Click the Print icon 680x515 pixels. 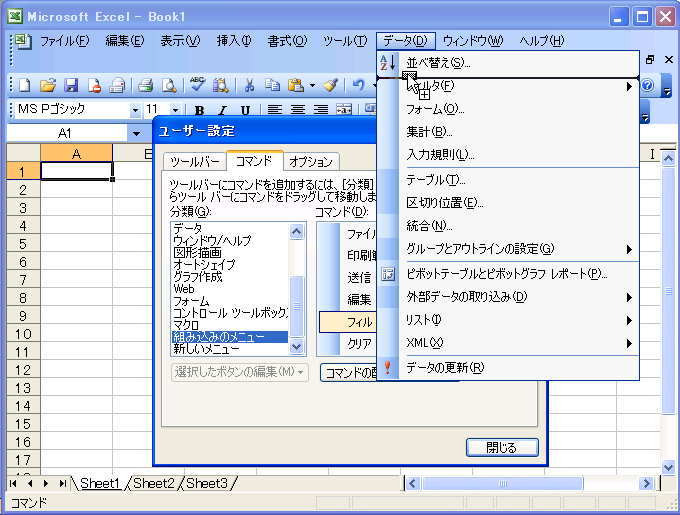click(146, 85)
